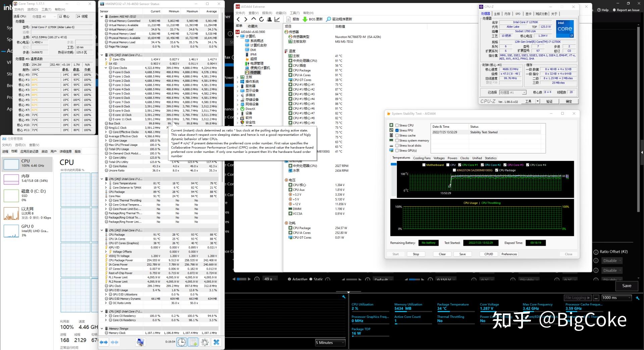Click HWiNFO expand columns blue arrows icon
Image resolution: width=644 pixels, height=350 pixels.
click(104, 342)
